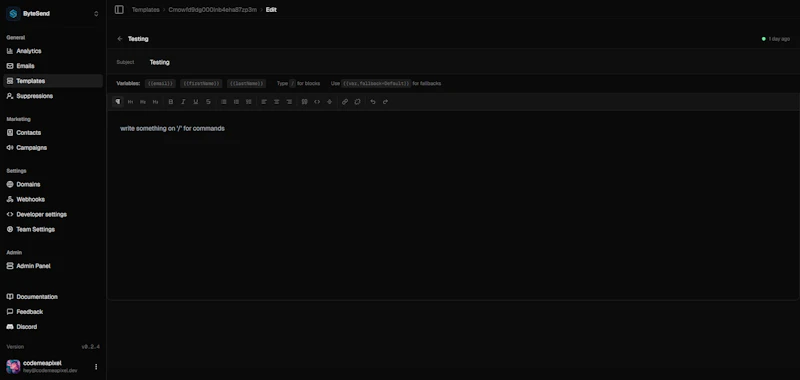The height and width of the screenshot is (380, 800).
Task: Insert a bullet list
Action: [223, 102]
